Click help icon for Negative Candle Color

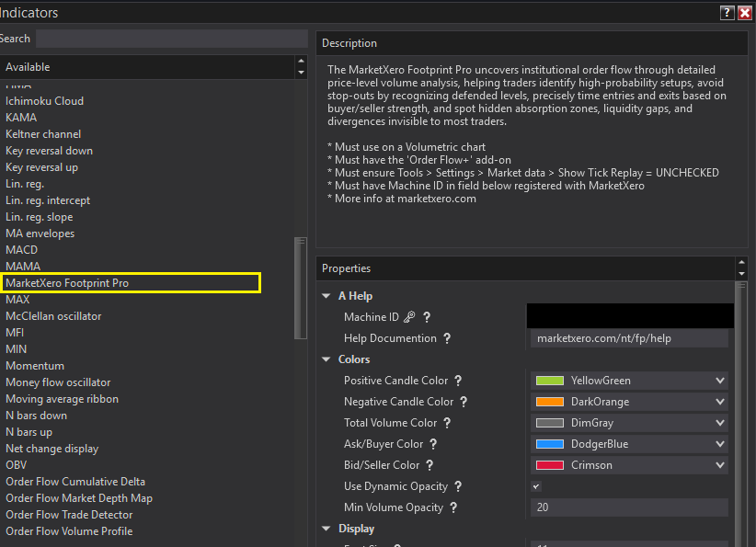pyautogui.click(x=464, y=402)
